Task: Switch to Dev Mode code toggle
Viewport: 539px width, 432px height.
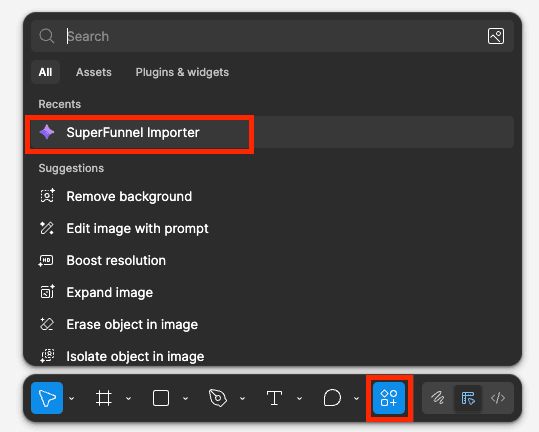Action: (498, 398)
